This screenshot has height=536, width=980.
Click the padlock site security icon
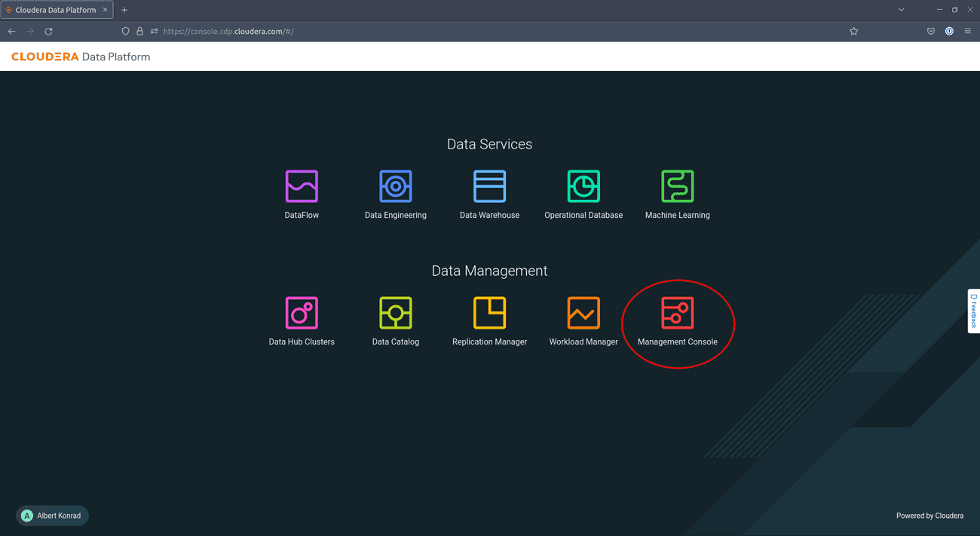[x=139, y=32]
